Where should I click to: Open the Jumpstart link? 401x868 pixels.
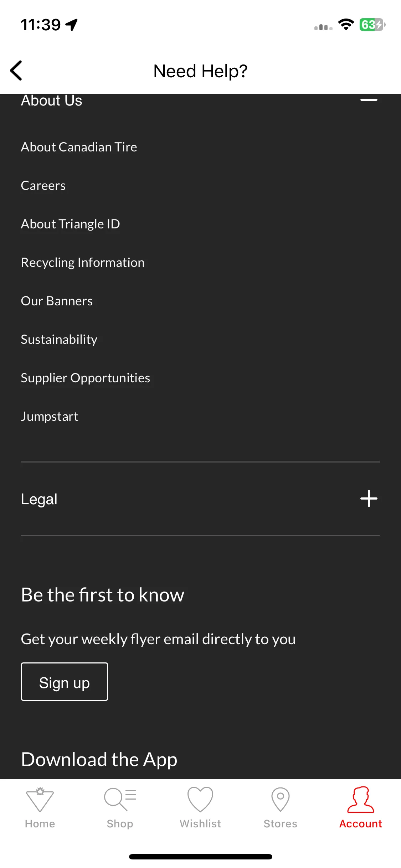pyautogui.click(x=50, y=416)
